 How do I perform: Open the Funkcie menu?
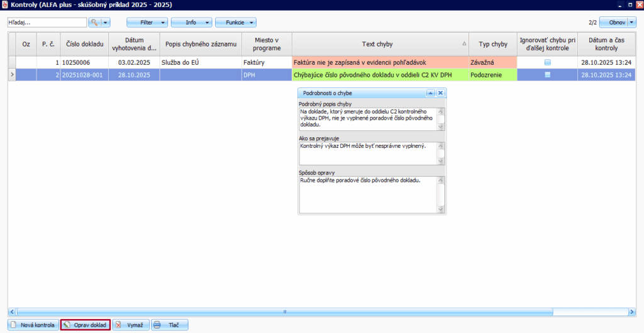pyautogui.click(x=236, y=22)
